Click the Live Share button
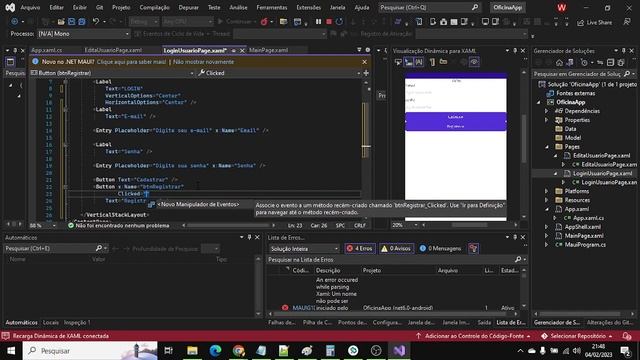 click(594, 22)
